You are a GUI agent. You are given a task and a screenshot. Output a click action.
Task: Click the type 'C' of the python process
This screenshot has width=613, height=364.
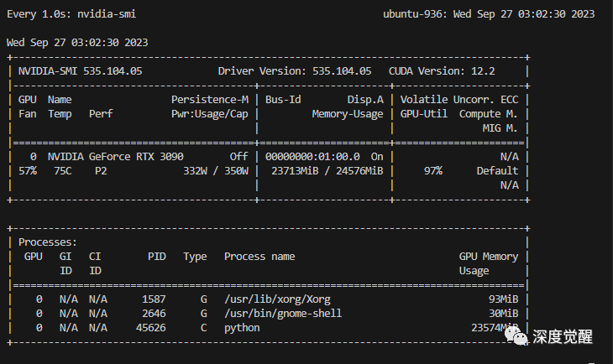[204, 328]
